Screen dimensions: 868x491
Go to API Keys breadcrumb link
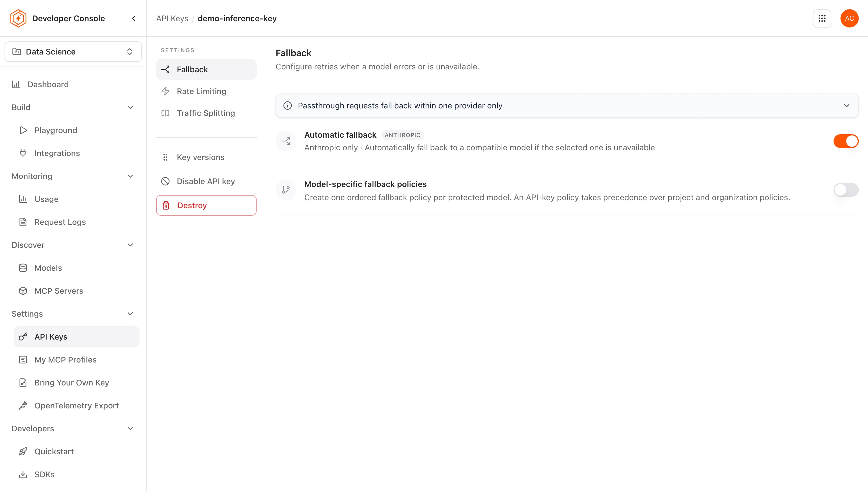(172, 18)
